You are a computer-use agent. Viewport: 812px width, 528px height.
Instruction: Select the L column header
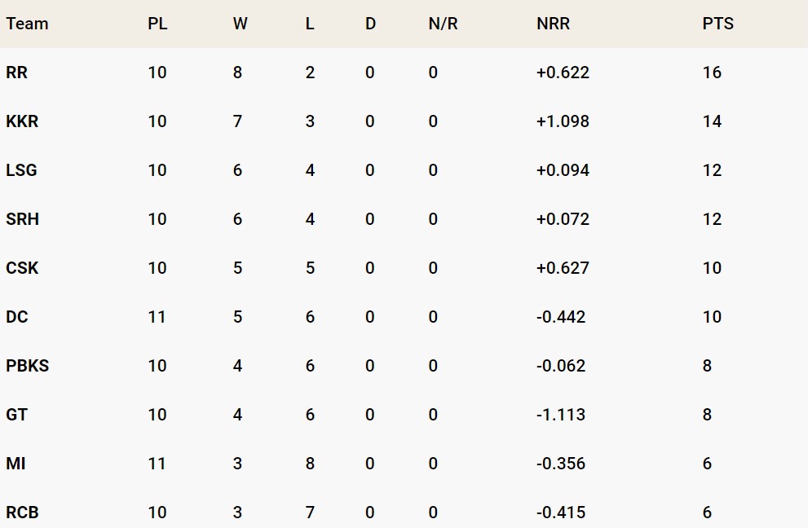[310, 24]
